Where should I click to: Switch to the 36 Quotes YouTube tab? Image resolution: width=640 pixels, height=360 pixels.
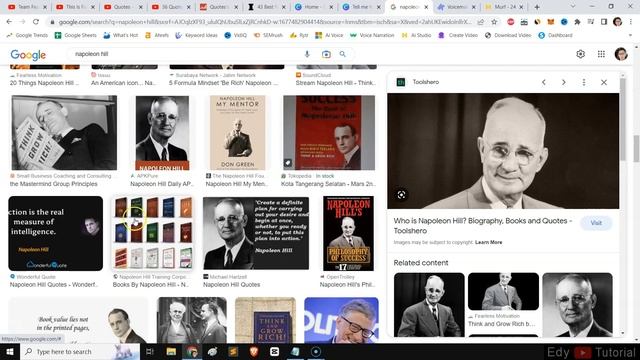171,7
